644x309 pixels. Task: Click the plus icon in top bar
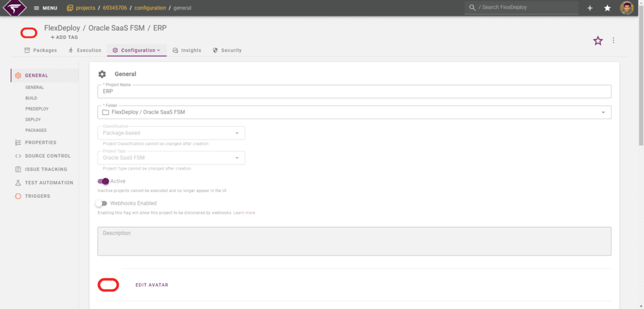[590, 8]
